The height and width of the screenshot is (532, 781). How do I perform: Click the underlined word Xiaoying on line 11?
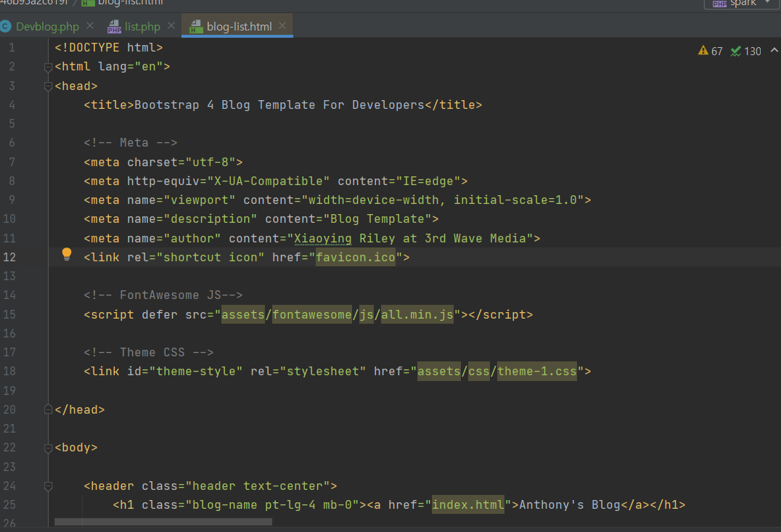pyautogui.click(x=323, y=238)
